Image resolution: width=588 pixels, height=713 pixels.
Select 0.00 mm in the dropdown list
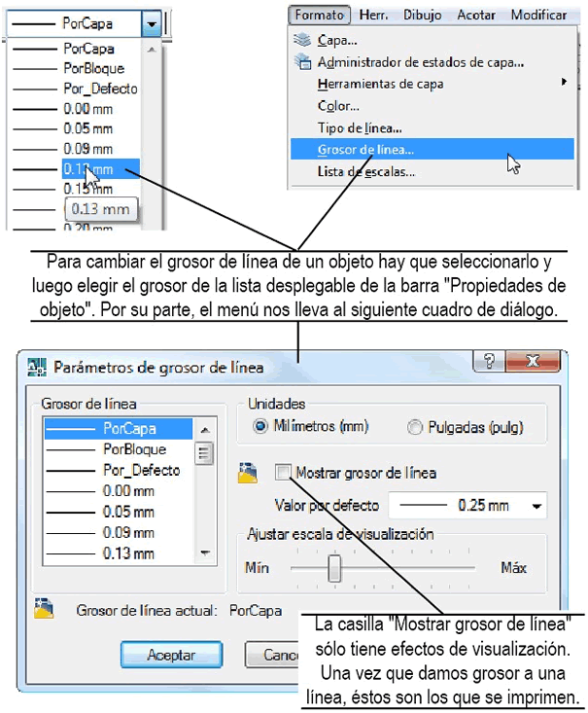[x=76, y=109]
